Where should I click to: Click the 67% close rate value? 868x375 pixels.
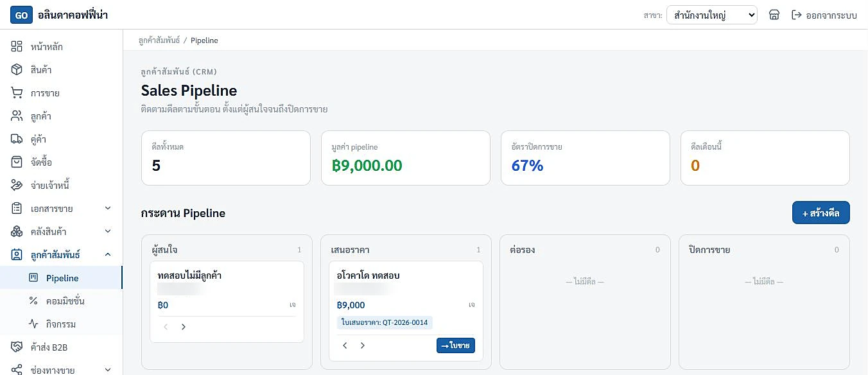pos(528,166)
